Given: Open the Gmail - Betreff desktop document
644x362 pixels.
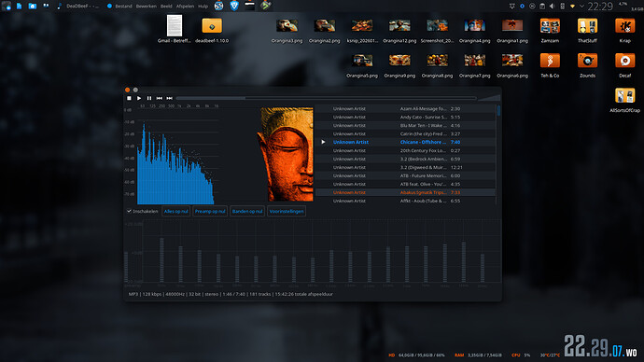Looking at the screenshot, I should click(175, 29).
